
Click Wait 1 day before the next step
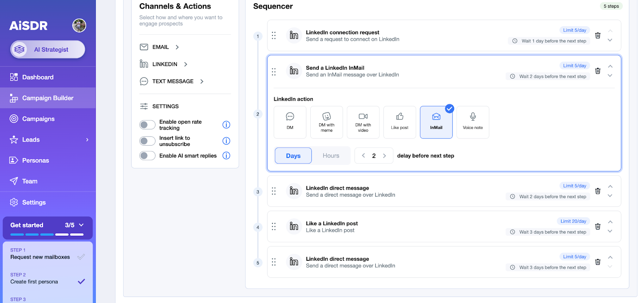(x=549, y=41)
